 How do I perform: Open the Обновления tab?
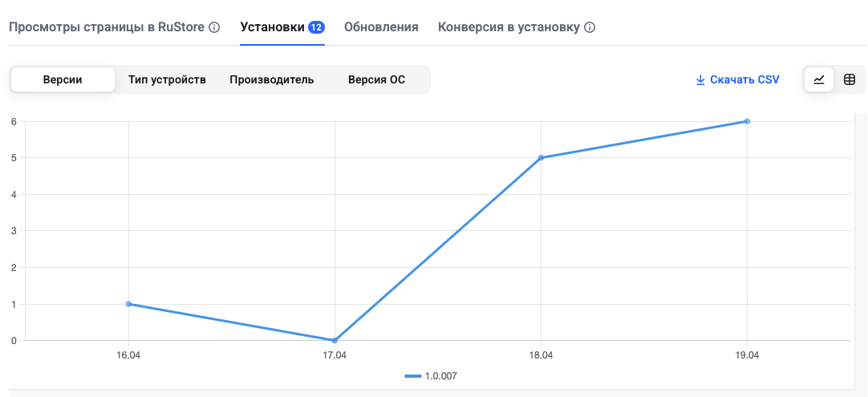(381, 27)
